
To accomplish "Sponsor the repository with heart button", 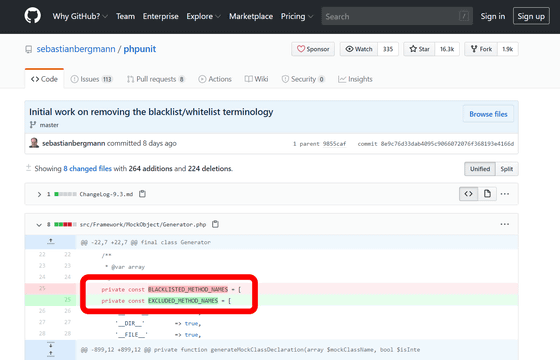I will [313, 49].
